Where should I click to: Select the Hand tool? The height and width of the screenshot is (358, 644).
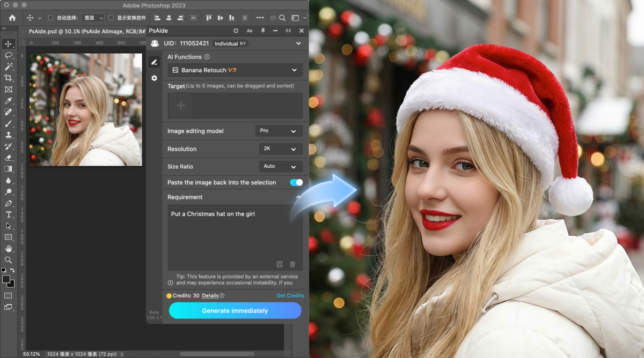point(8,248)
